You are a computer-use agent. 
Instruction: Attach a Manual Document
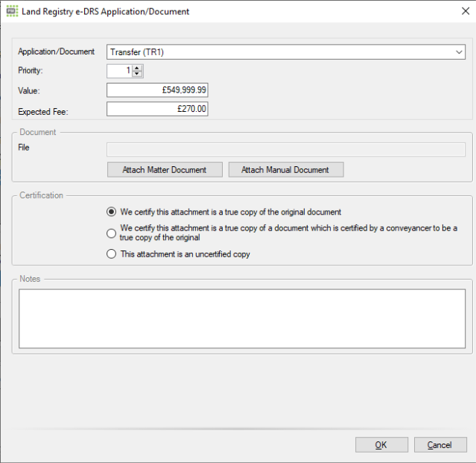[x=286, y=169]
